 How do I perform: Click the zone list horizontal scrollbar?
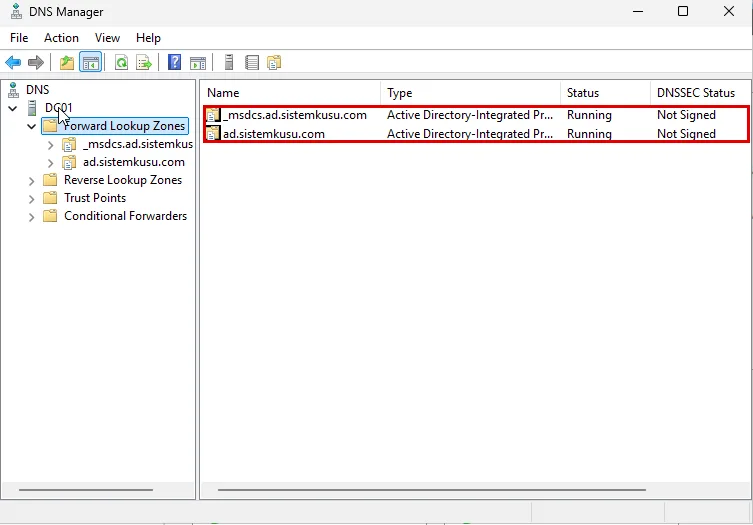coord(432,490)
